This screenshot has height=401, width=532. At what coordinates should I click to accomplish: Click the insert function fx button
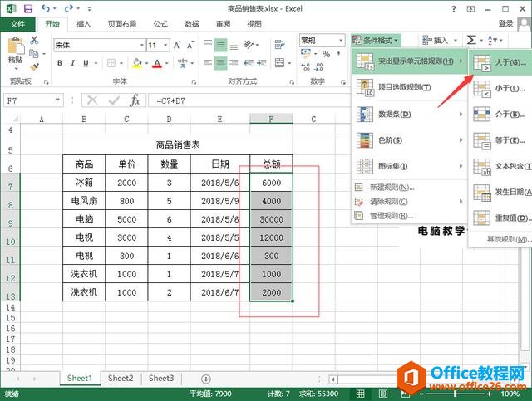click(135, 100)
